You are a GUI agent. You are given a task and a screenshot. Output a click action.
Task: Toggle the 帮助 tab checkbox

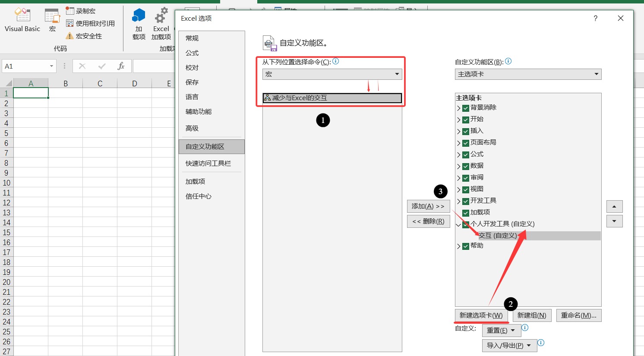click(466, 246)
